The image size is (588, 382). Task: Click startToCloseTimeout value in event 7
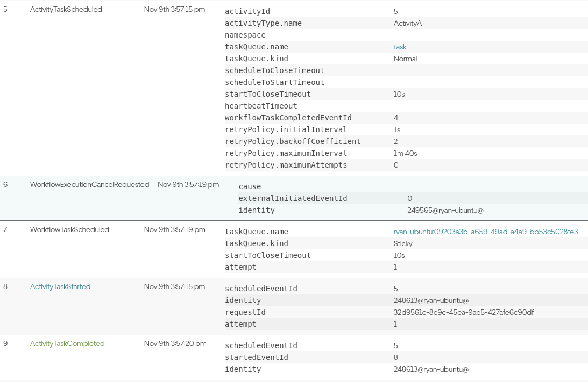click(x=399, y=255)
